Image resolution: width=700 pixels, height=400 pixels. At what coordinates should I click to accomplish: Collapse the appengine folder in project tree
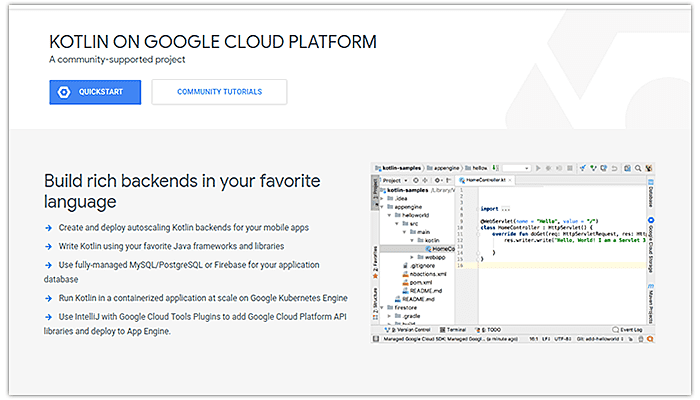[382, 207]
